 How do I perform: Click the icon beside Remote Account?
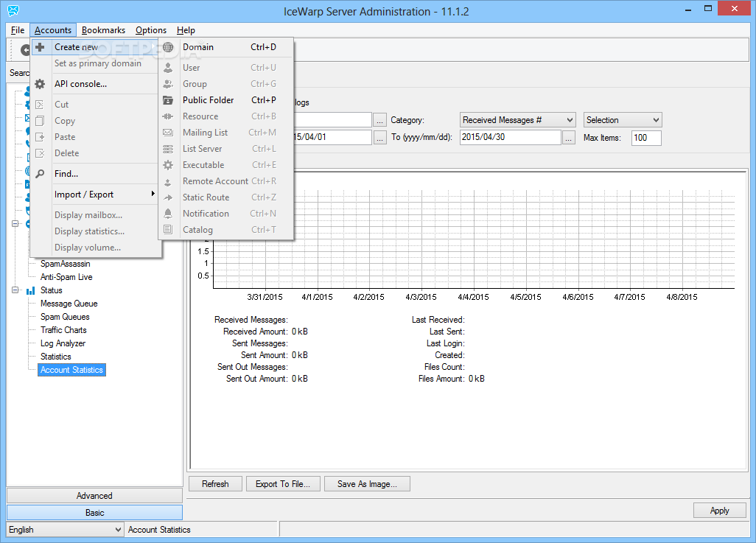168,181
